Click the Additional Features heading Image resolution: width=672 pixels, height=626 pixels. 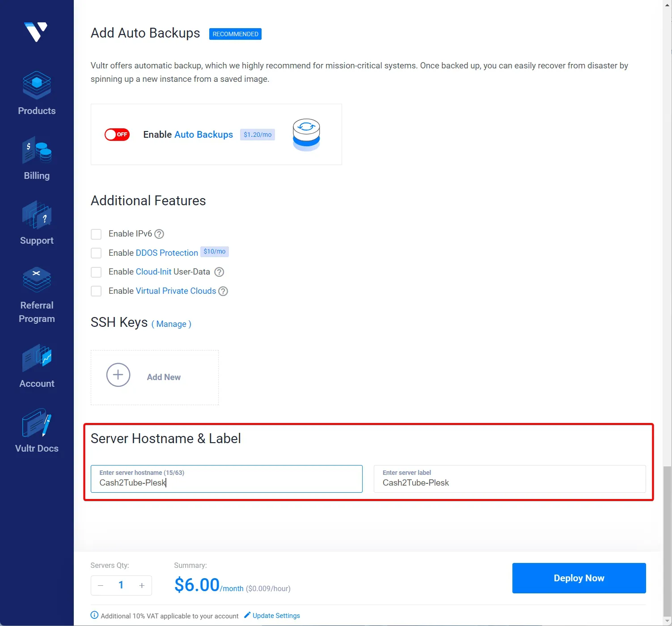point(148,201)
